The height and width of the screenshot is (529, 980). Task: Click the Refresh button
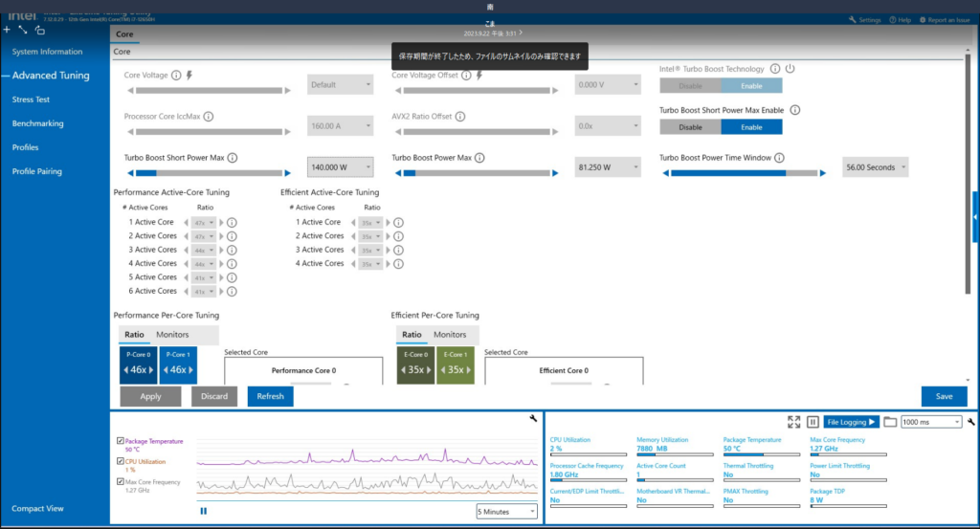pos(270,396)
